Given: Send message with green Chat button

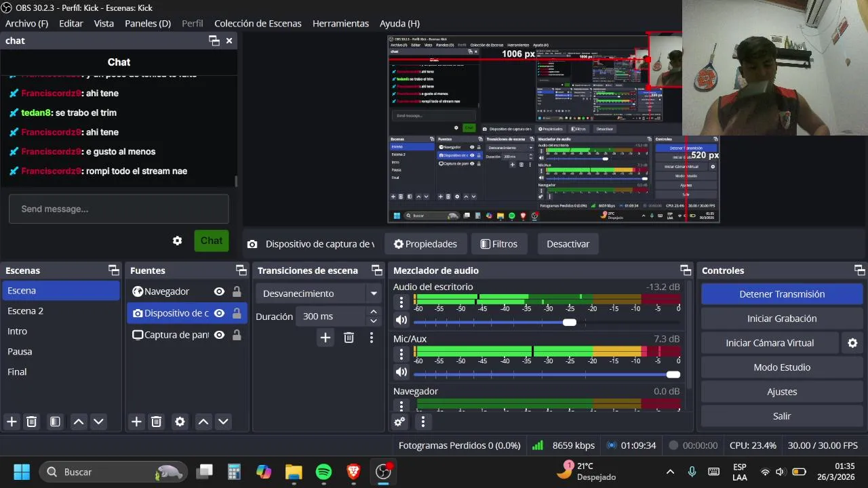Looking at the screenshot, I should 211,241.
